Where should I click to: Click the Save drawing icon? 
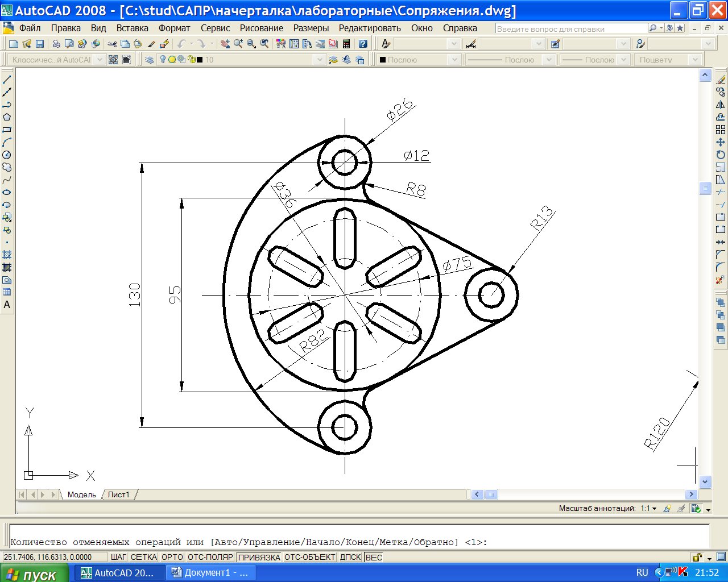click(40, 44)
